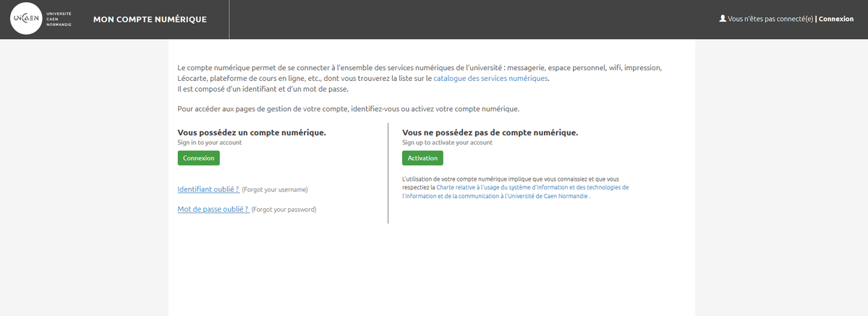
Task: Click the green Connexion button
Action: click(x=199, y=158)
